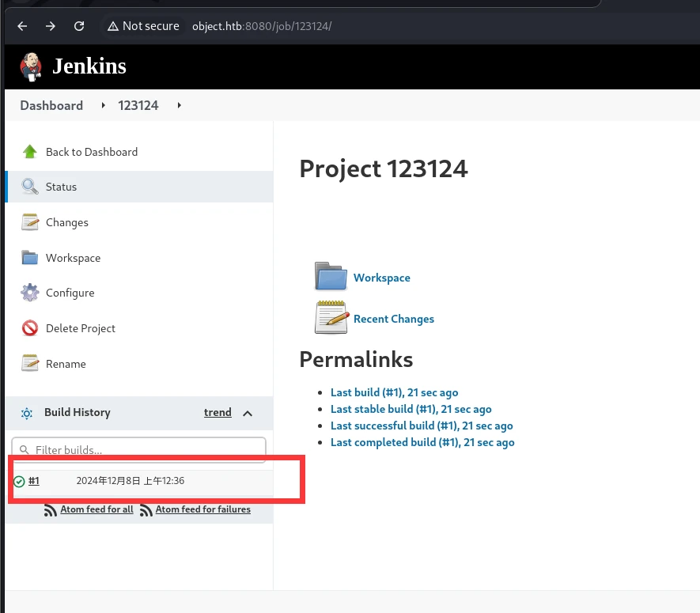700x613 pixels.
Task: Open Atom feed for failures link
Action: (x=203, y=509)
